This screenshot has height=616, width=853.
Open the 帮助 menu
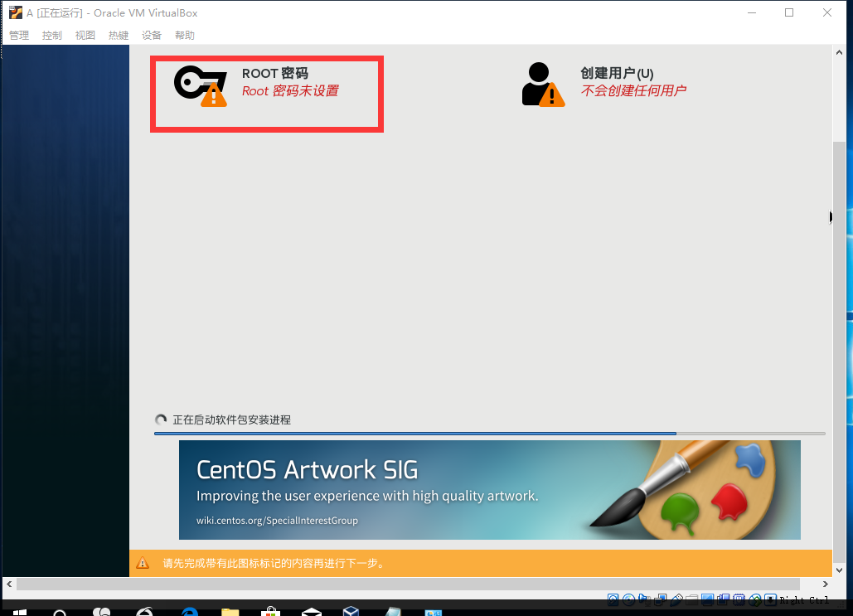[x=185, y=36]
